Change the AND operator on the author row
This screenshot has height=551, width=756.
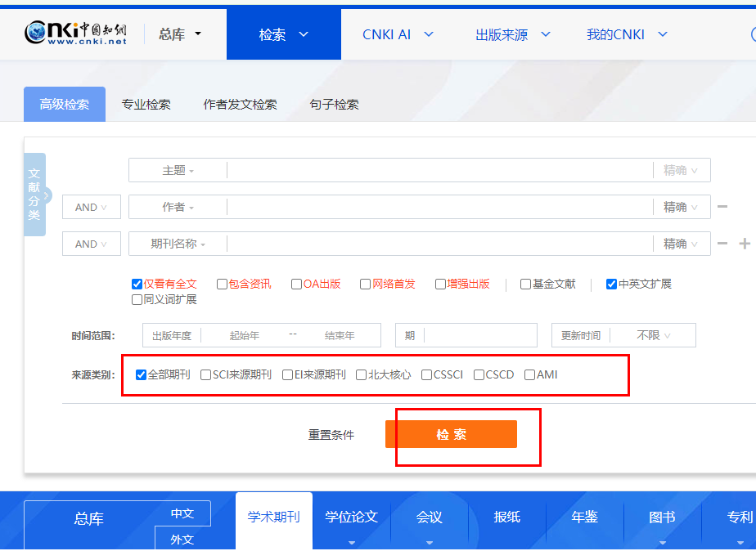click(x=91, y=207)
